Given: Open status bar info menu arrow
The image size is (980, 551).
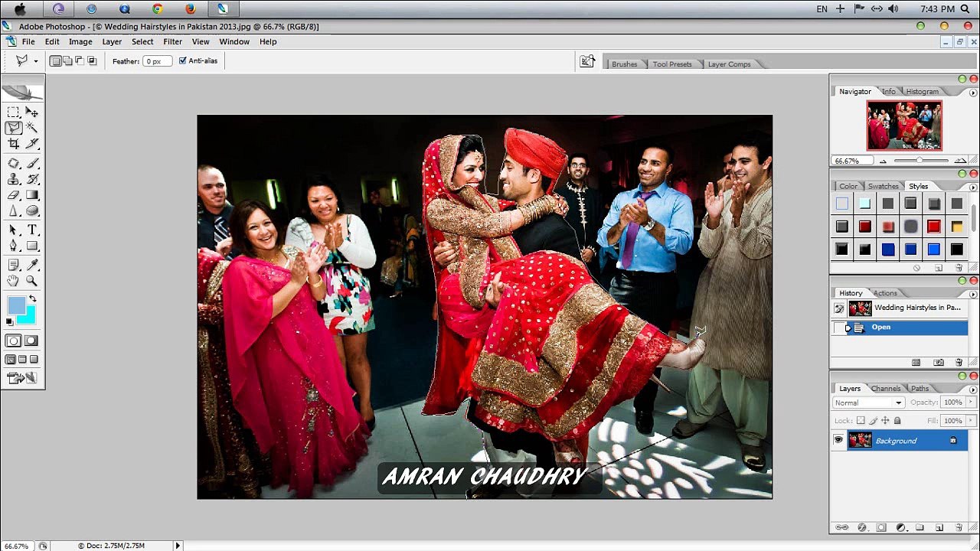Looking at the screenshot, I should click(x=178, y=546).
